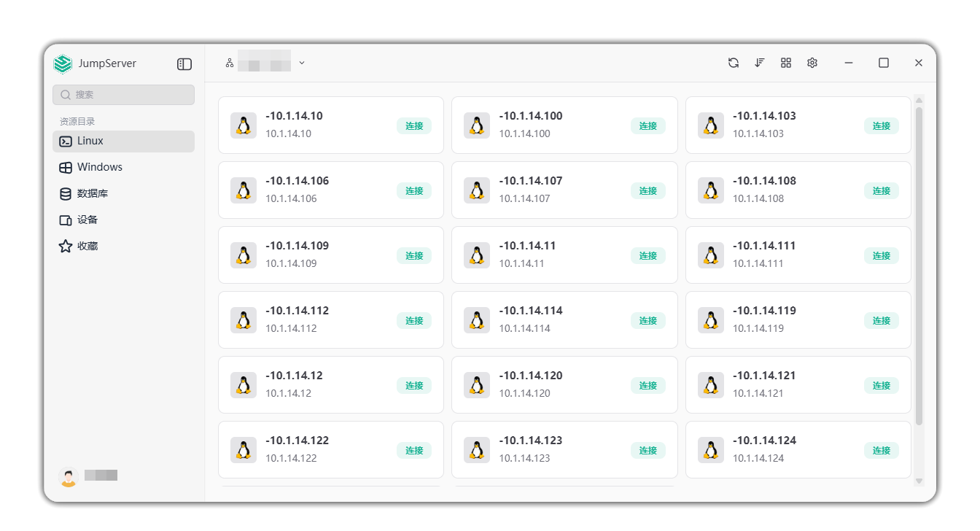Open the sort order icon

[x=760, y=63]
